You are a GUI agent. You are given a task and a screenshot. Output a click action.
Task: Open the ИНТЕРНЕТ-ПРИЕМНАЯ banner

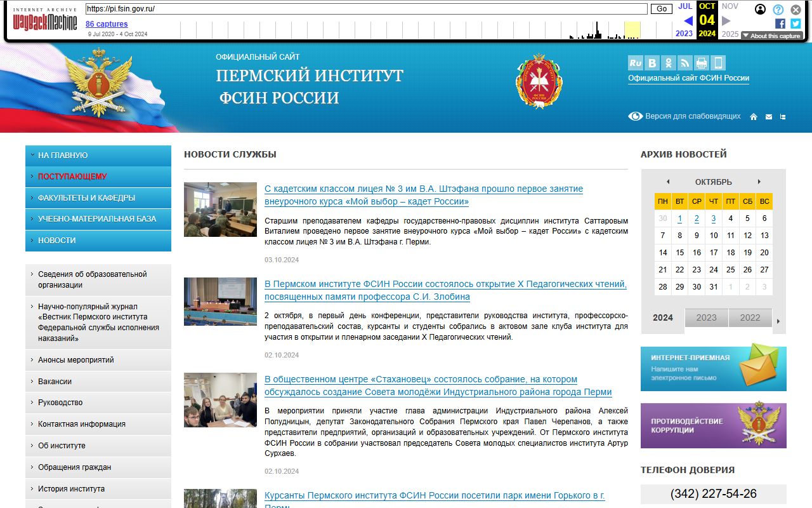tap(714, 368)
